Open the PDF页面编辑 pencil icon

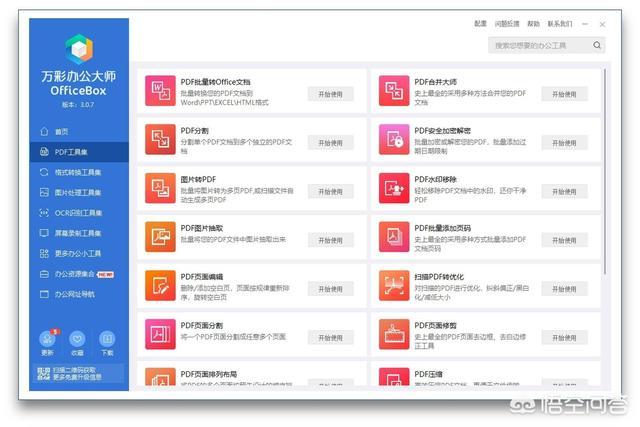coord(160,285)
